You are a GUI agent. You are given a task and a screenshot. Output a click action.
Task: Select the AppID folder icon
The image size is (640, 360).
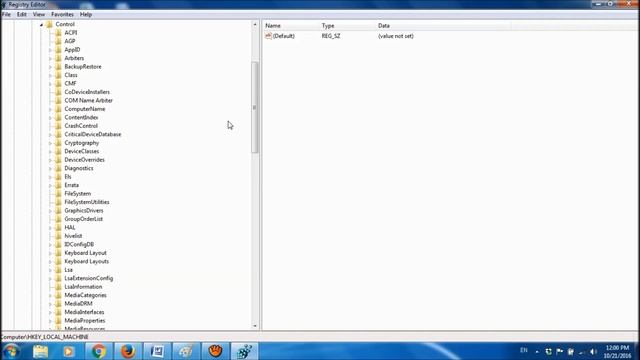pyautogui.click(x=58, y=50)
